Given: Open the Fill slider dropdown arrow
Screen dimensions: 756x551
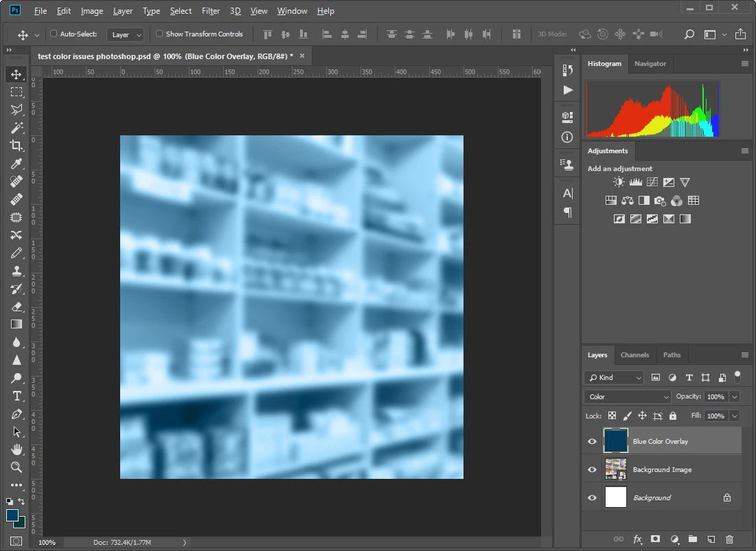Looking at the screenshot, I should click(735, 416).
